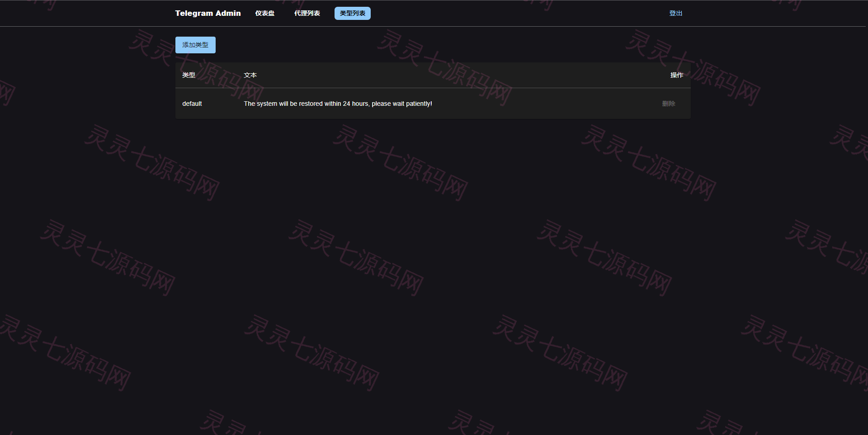Open the 仪表盘 dashboard tab
Viewport: 868px width, 435px height.
tap(265, 13)
